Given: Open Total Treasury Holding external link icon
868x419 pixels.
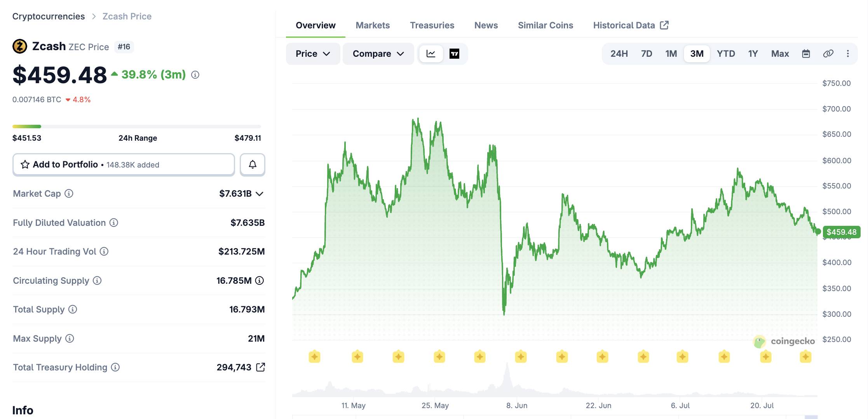Looking at the screenshot, I should click(261, 367).
